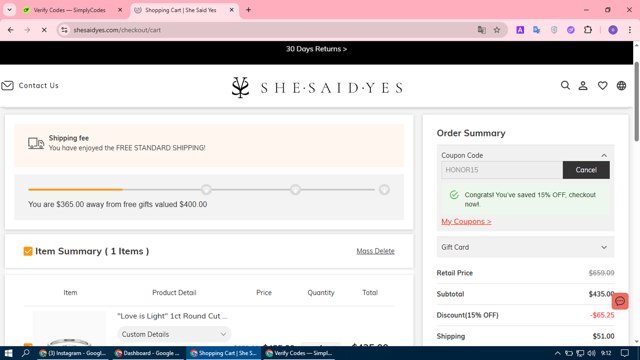Click the Contact Us text link

coord(39,85)
